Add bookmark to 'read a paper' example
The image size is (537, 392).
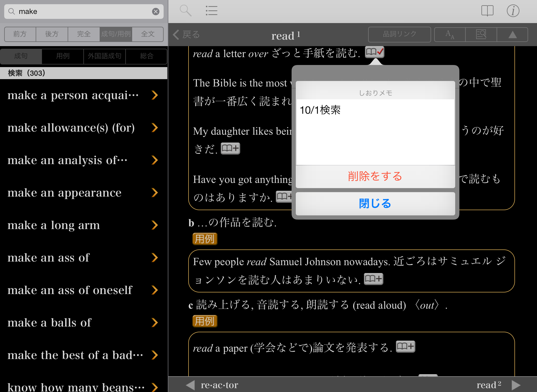(405, 347)
